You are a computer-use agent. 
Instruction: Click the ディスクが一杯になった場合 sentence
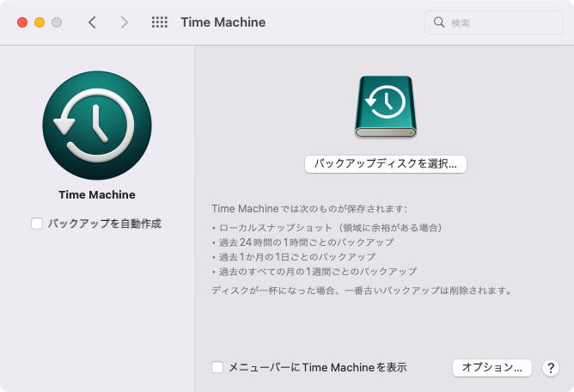(x=362, y=291)
